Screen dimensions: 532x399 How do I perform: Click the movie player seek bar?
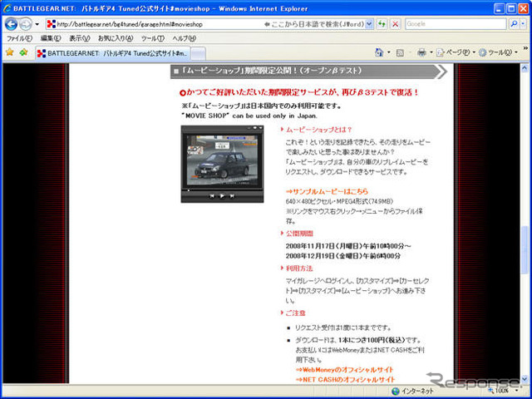222,190
